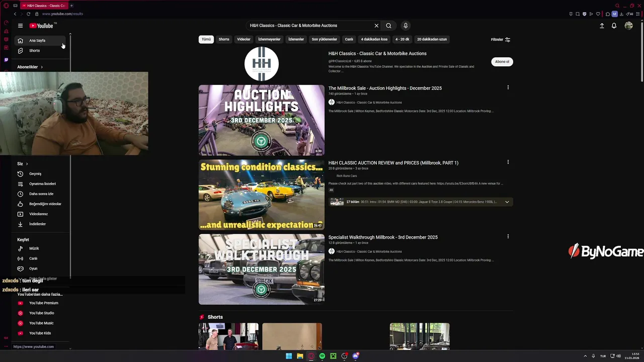Viewport: 644px width, 362px height.
Task: Click the YouTube logo
Action: (x=41, y=26)
